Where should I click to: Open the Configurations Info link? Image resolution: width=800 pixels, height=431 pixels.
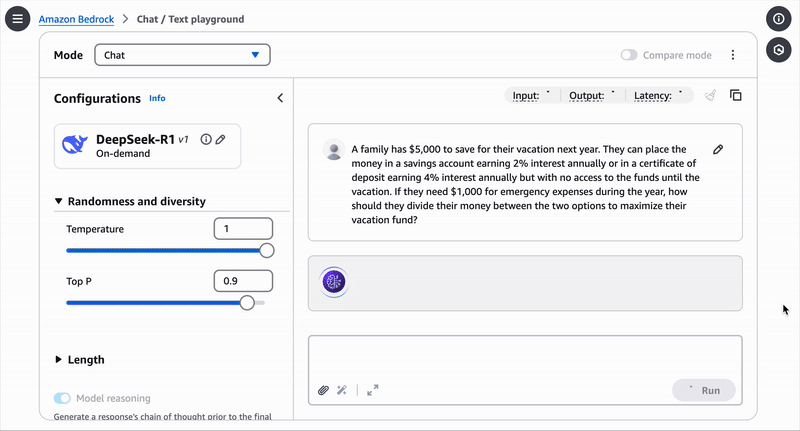pos(157,98)
